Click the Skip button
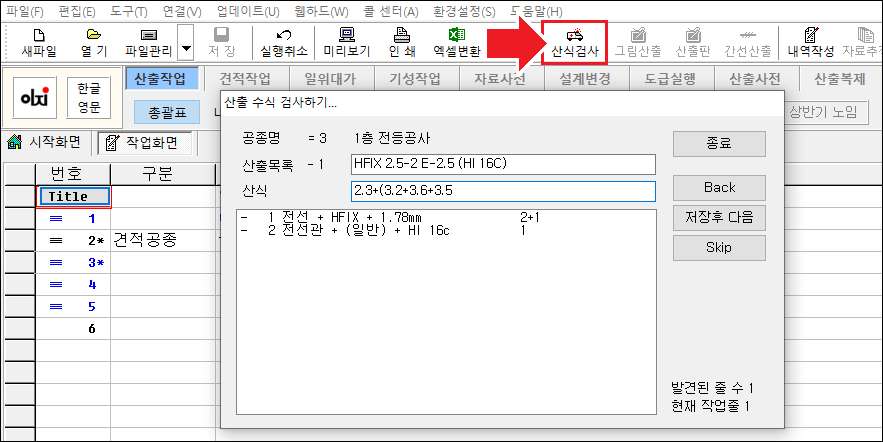 tap(719, 248)
